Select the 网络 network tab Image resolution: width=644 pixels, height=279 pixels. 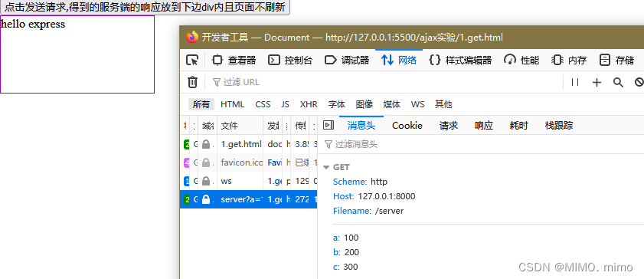point(399,61)
